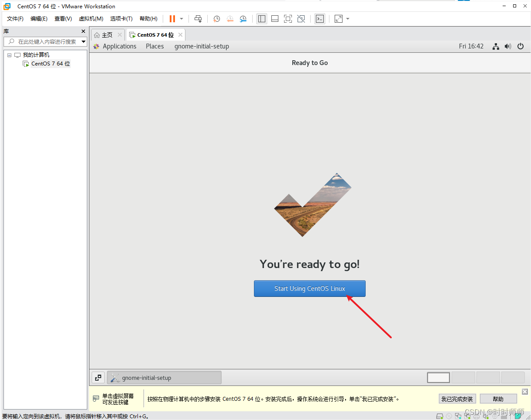This screenshot has width=531, height=420.
Task: Toggle the thumbnail bar view icon
Action: [x=275, y=19]
